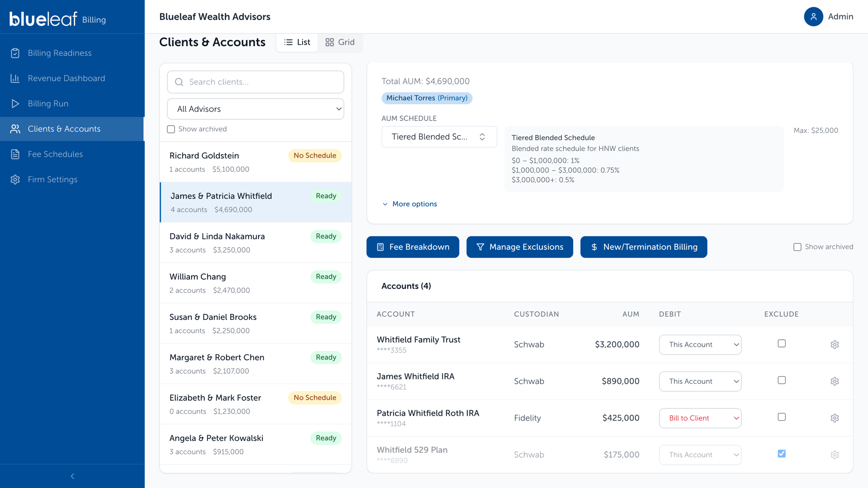Click the Max: $25,000 value
The width and height of the screenshot is (868, 488).
(x=816, y=130)
